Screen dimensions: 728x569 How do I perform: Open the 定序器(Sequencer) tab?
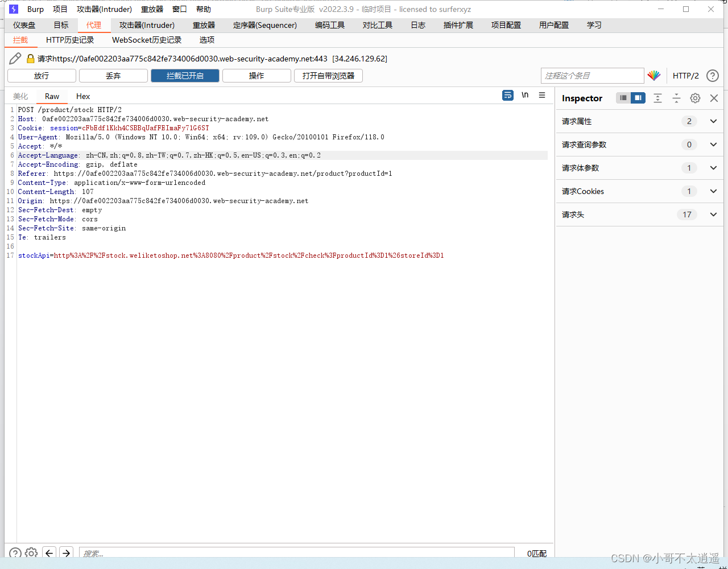pyautogui.click(x=265, y=25)
